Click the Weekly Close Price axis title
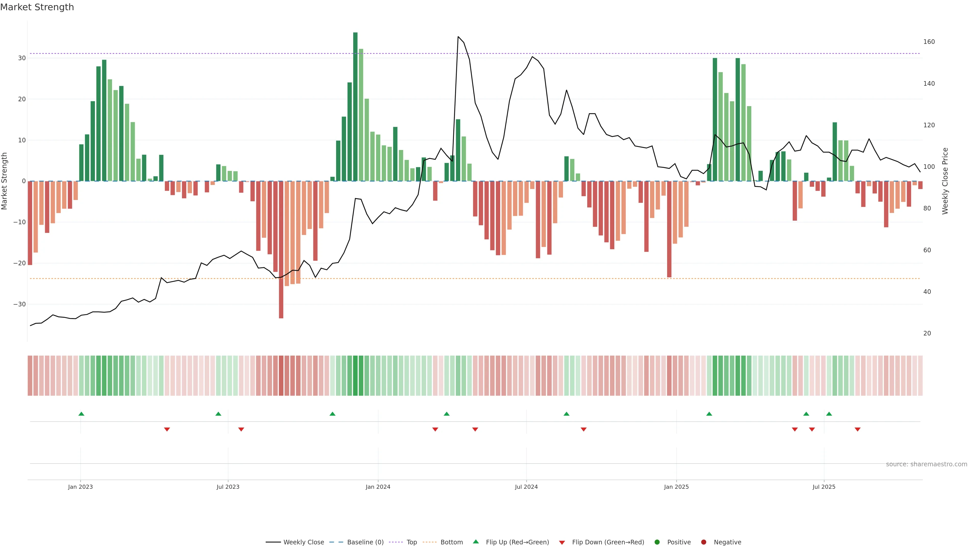 click(x=945, y=181)
